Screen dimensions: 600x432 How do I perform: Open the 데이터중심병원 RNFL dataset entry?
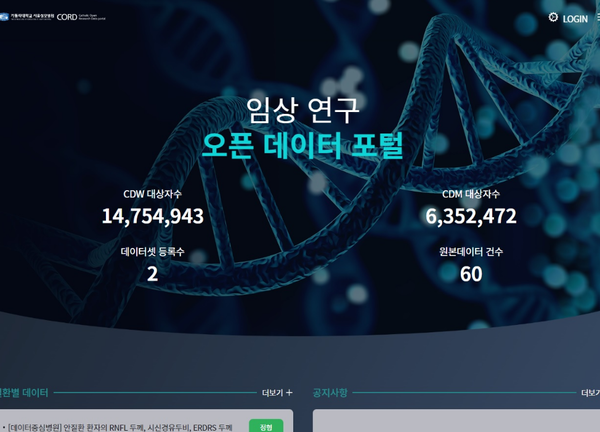tap(120, 427)
